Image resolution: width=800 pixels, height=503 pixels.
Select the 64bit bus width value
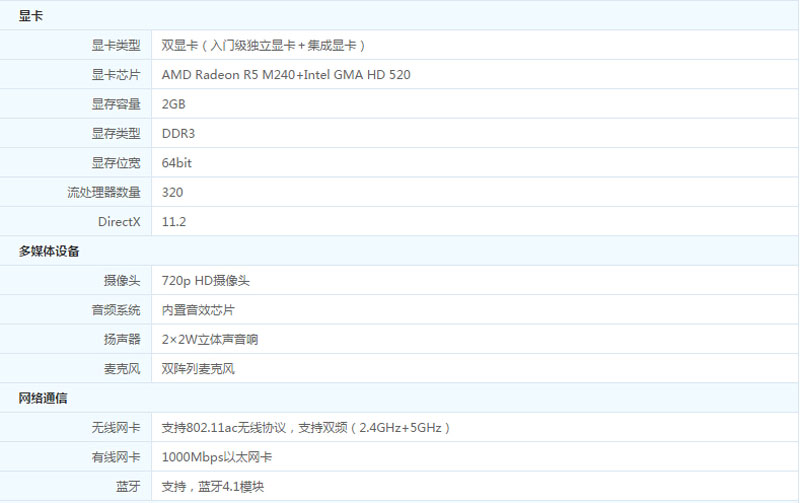pyautogui.click(x=177, y=163)
